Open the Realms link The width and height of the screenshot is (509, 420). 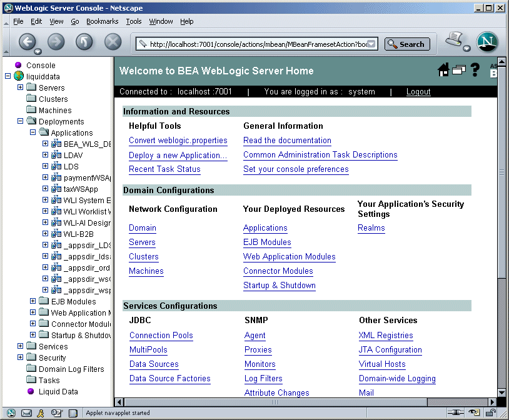tap(371, 228)
